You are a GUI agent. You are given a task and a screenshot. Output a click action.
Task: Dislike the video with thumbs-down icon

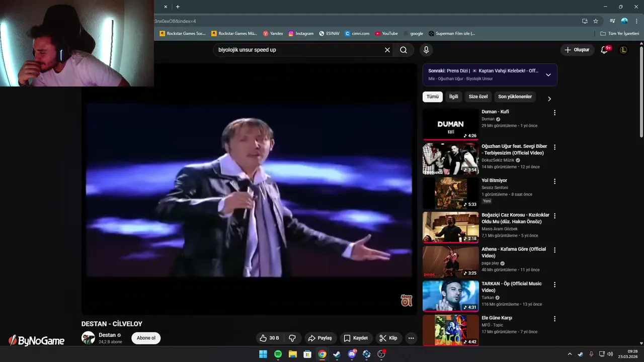292,338
